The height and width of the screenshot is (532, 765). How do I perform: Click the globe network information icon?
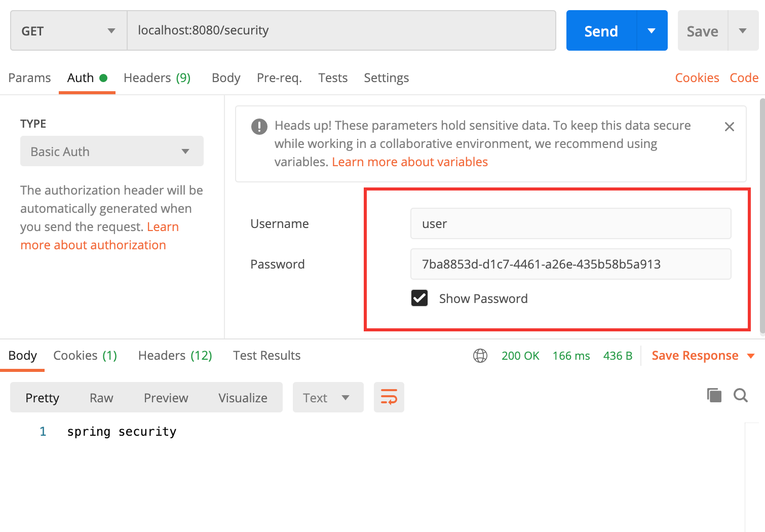480,356
